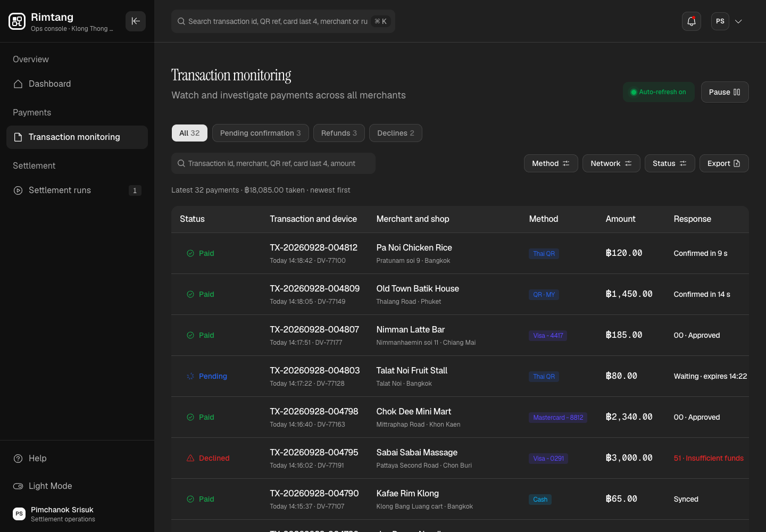Click the Help question mark icon
Screen dimensions: 766x532
coord(18,459)
